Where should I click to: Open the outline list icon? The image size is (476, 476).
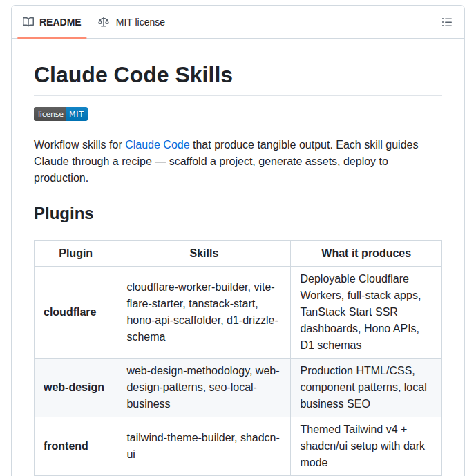(x=447, y=22)
